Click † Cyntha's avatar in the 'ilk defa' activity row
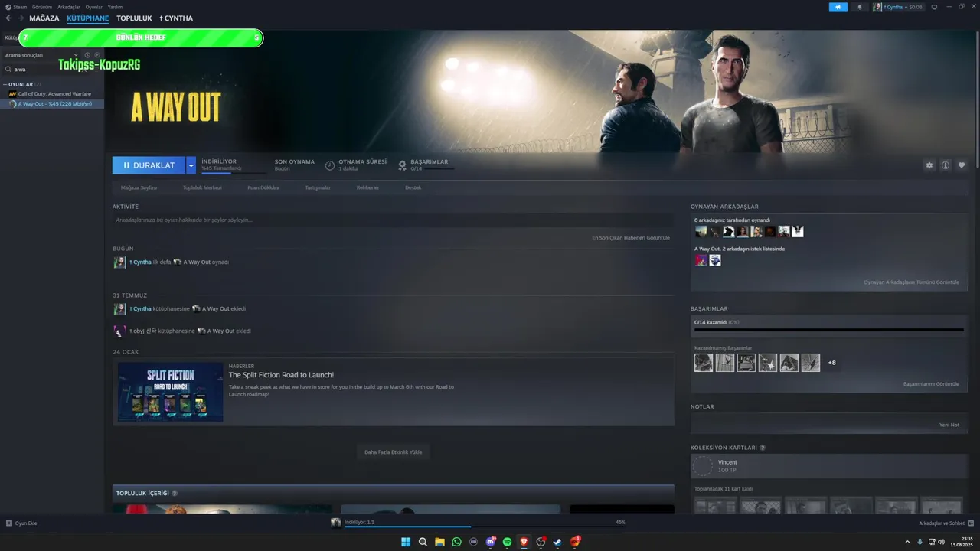The height and width of the screenshot is (551, 980). (119, 262)
